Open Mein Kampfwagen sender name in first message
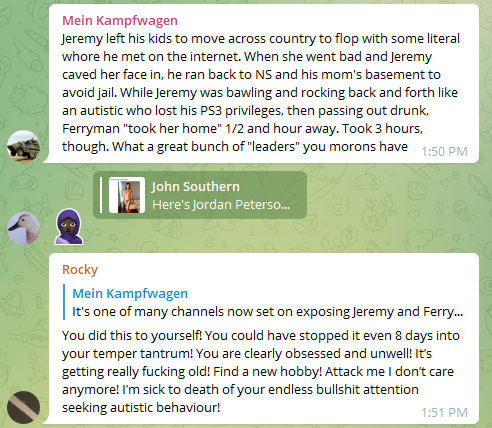 pyautogui.click(x=120, y=21)
